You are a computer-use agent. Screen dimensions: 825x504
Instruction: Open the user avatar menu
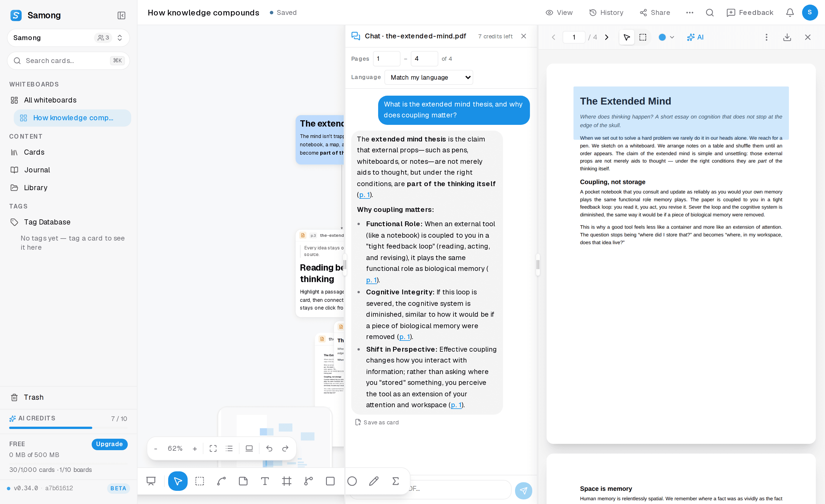810,13
